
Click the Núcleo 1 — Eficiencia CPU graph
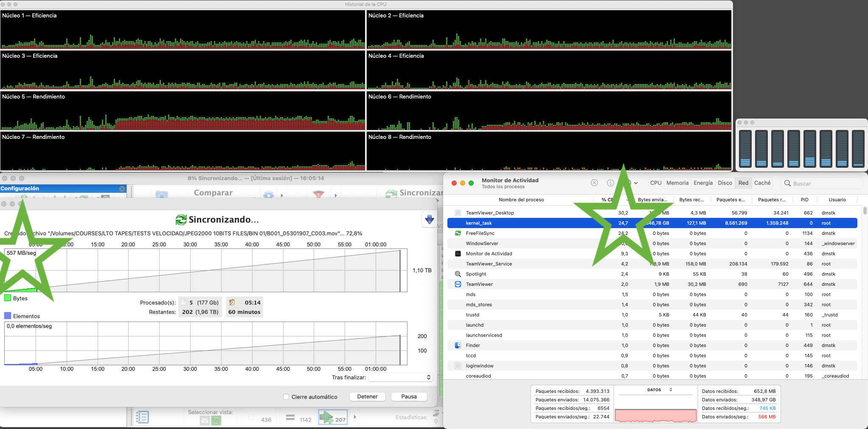point(183,29)
